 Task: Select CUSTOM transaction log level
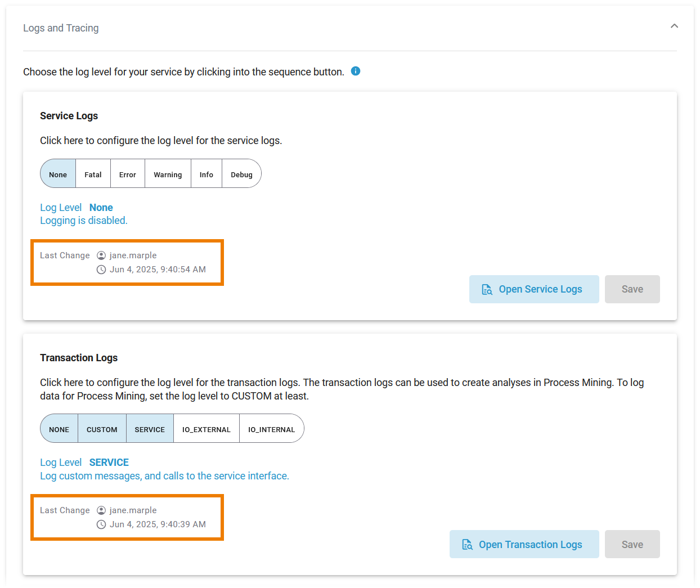tap(102, 429)
